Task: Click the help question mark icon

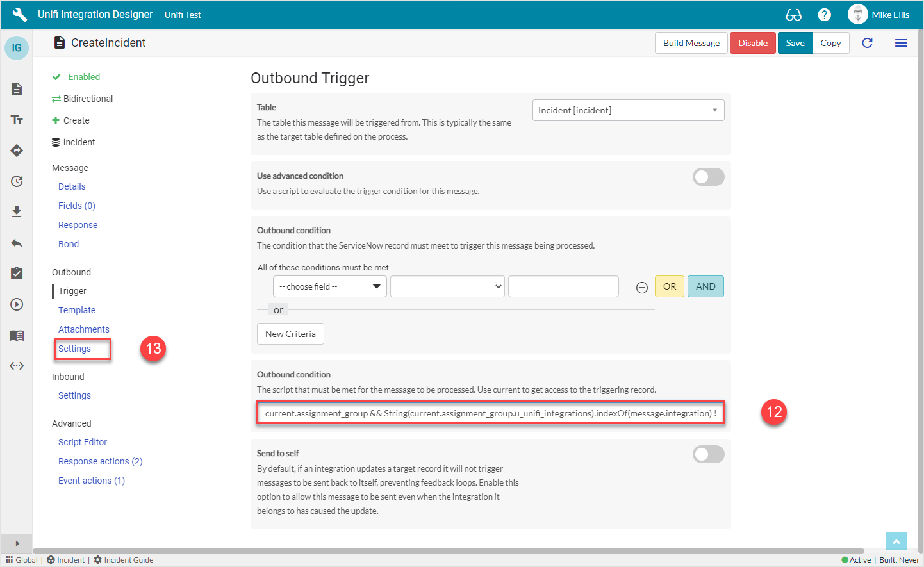Action: [x=824, y=15]
